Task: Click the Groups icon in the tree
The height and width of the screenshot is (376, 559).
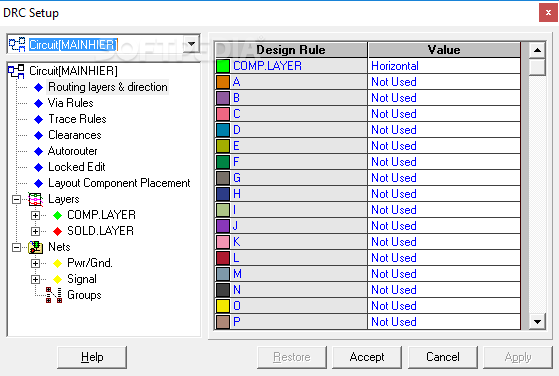Action: click(x=54, y=295)
